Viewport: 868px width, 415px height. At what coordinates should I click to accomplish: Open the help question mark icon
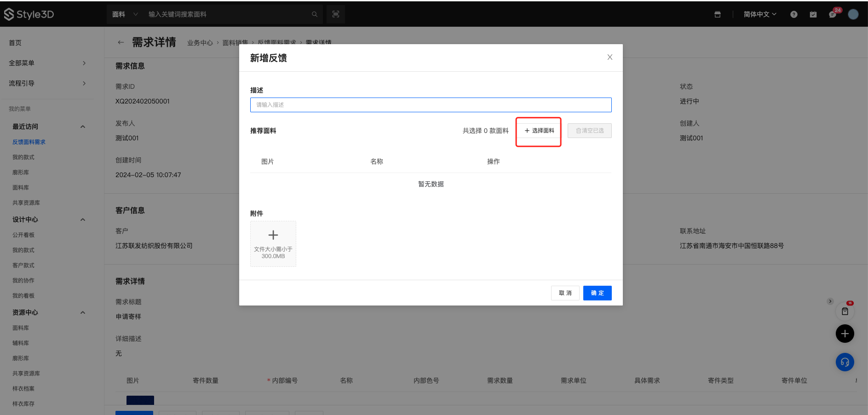coord(793,14)
